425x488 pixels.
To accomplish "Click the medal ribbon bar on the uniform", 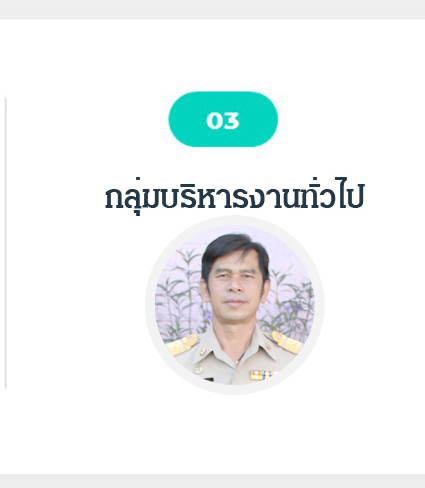I will 261,375.
